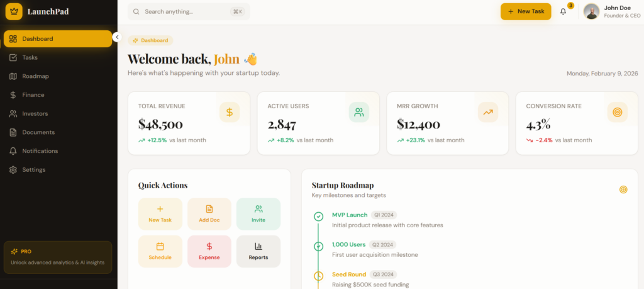The width and height of the screenshot is (644, 289).
Task: Click the yellow New Task button in the header
Action: (x=526, y=11)
